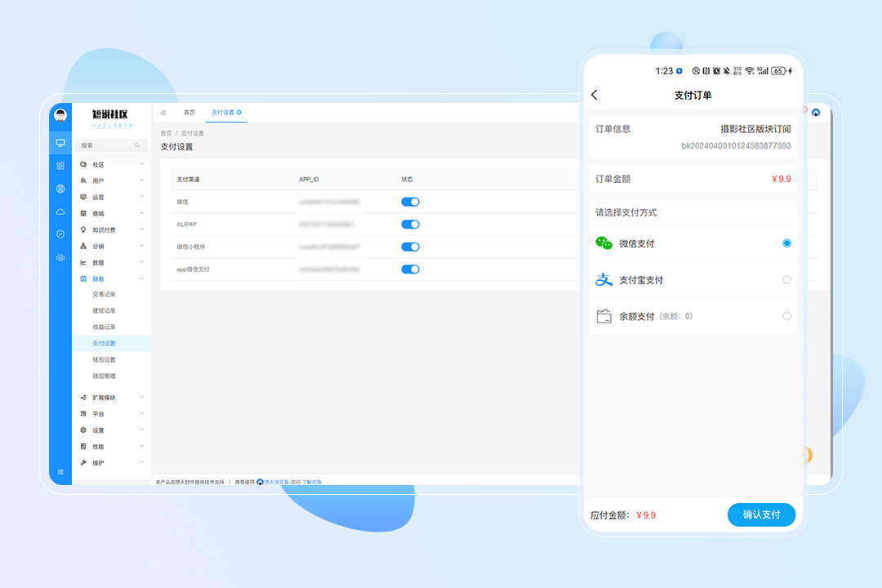
Task: Select the 支付设置 sidebar item
Action: [x=111, y=343]
